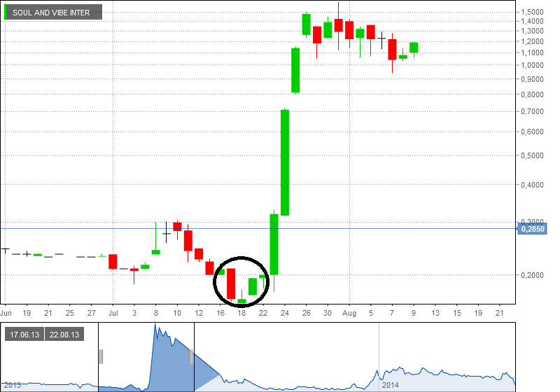
Task: Click the 0,2000 price axis label
Action: coord(532,275)
